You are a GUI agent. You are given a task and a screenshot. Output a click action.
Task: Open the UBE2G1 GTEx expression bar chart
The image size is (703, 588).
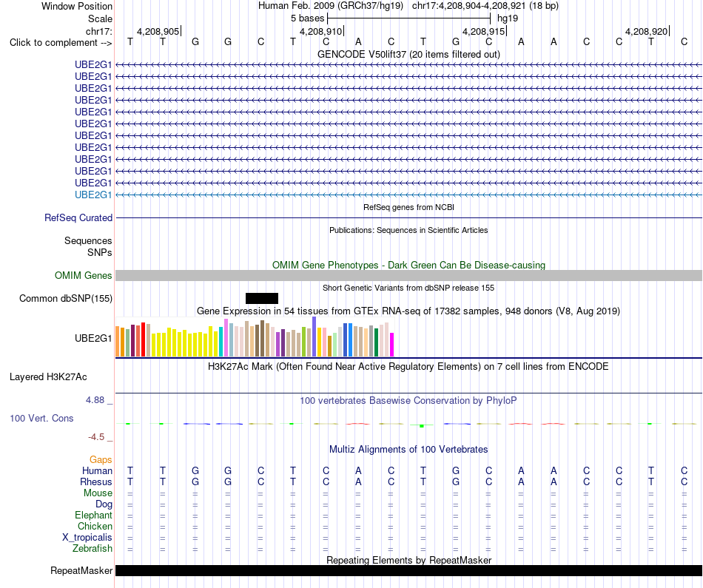[255, 337]
